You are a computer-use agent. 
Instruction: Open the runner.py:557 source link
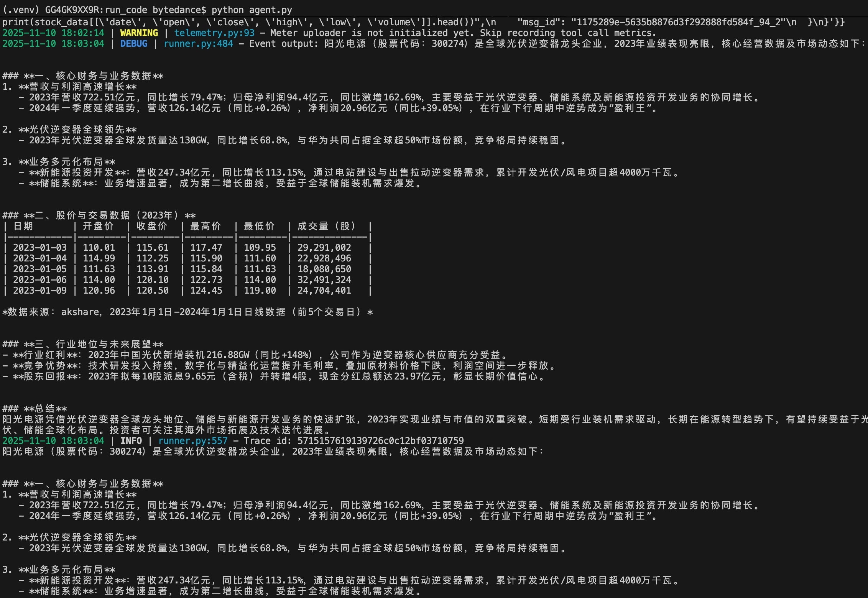pos(192,441)
